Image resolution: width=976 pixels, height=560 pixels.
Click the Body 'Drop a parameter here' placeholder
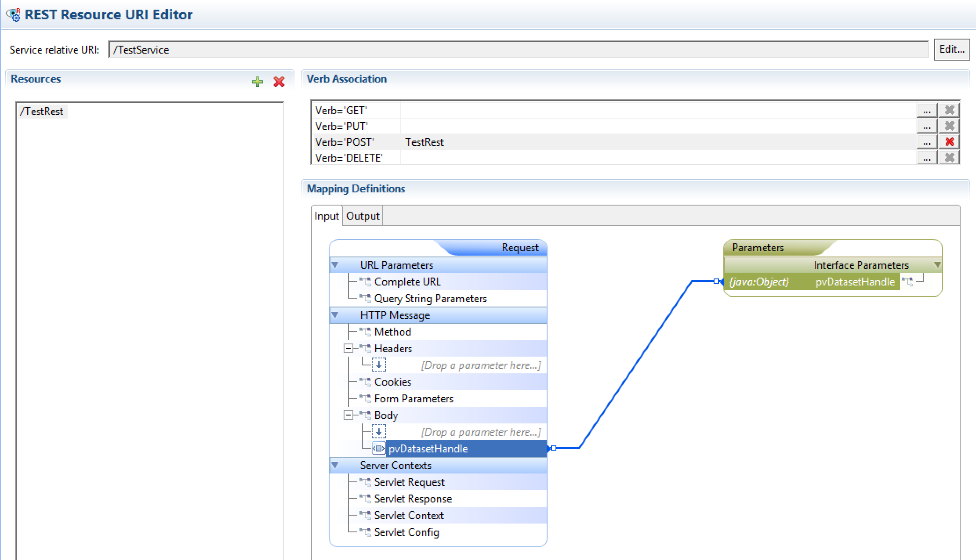tap(481, 432)
